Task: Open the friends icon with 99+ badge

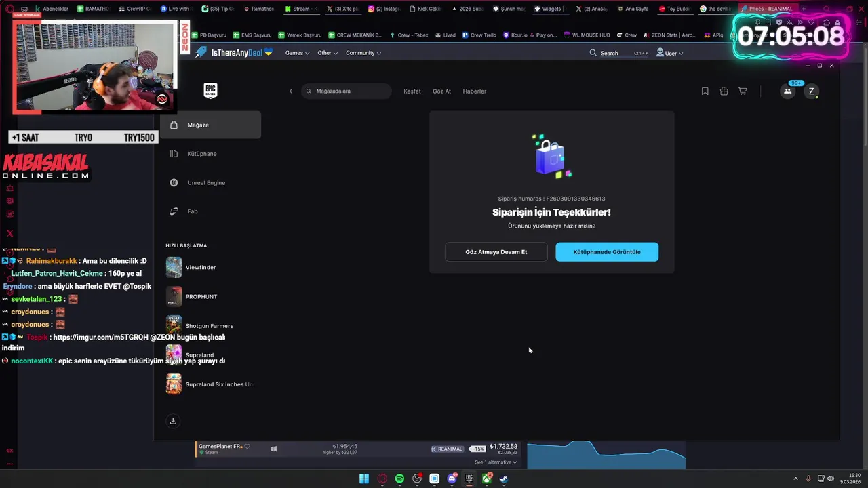Action: click(x=788, y=91)
